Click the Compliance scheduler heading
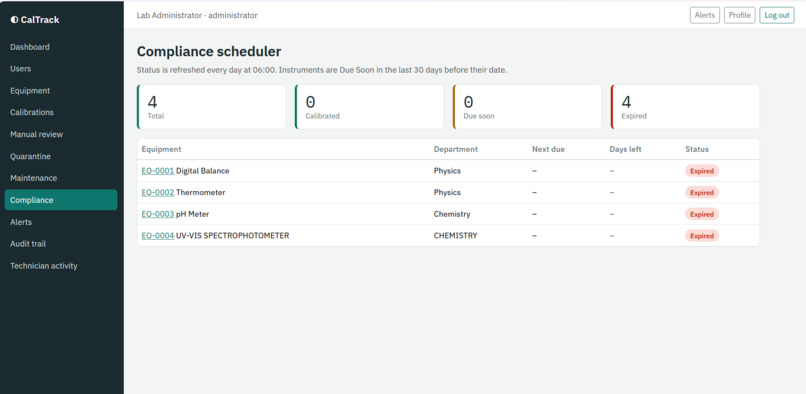806x394 pixels. tap(209, 51)
